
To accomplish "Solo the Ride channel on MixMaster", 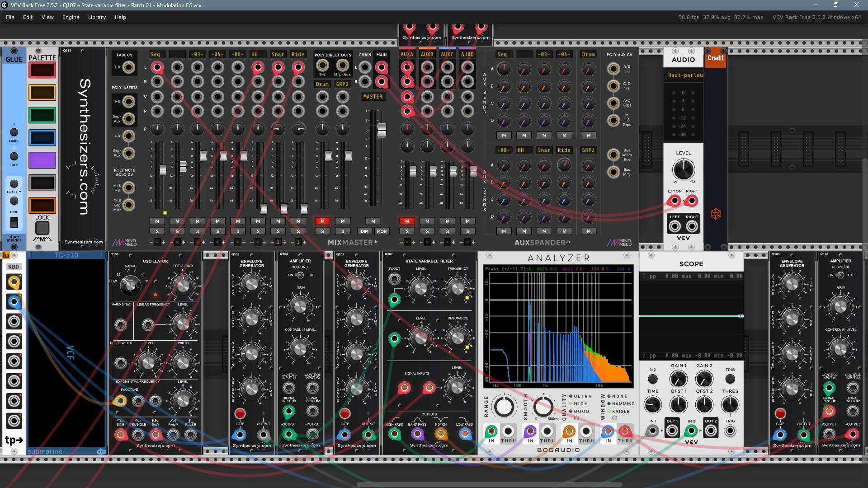I will [298, 231].
